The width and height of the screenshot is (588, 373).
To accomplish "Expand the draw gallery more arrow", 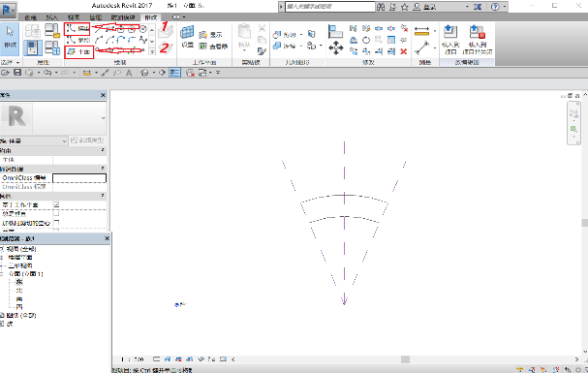I will [x=152, y=52].
